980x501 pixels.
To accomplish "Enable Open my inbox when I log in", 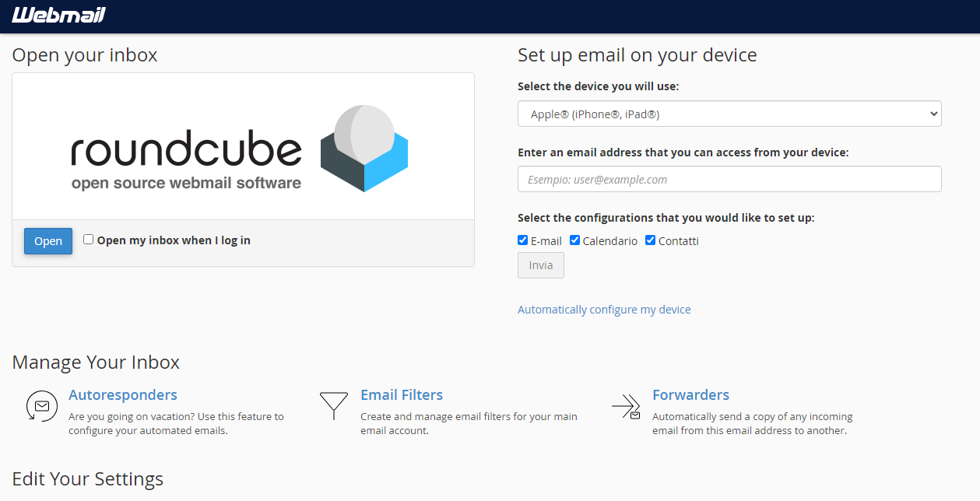I will (89, 240).
